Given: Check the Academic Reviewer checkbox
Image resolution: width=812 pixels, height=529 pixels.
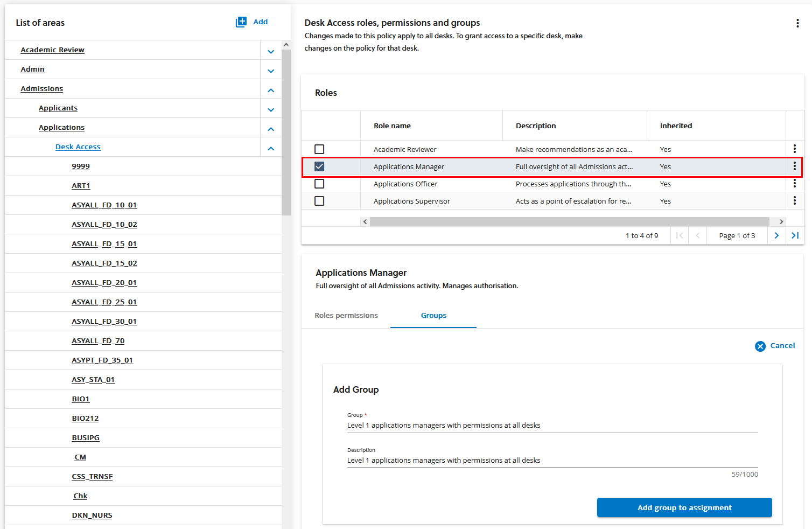Looking at the screenshot, I should pyautogui.click(x=319, y=149).
